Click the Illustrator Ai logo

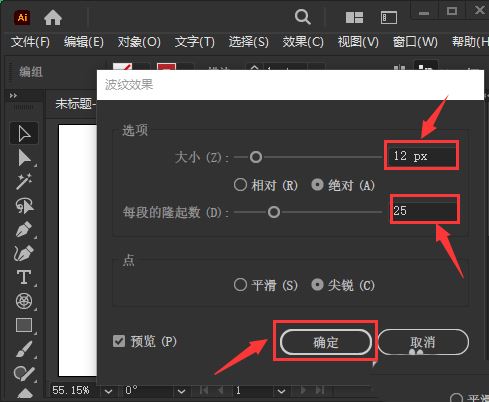click(22, 17)
